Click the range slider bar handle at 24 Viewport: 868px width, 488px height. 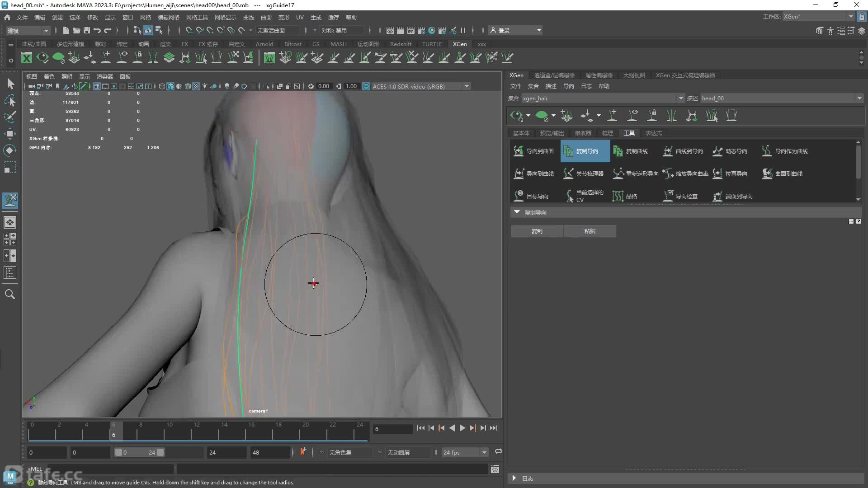pyautogui.click(x=160, y=452)
